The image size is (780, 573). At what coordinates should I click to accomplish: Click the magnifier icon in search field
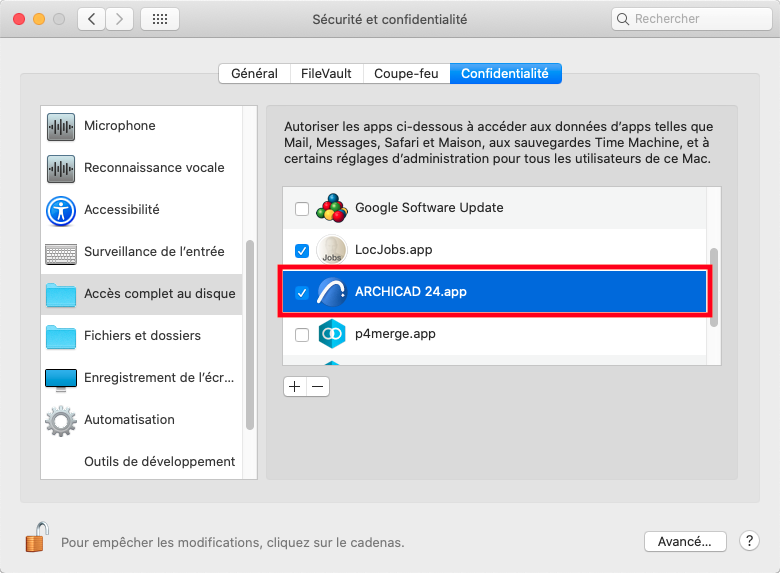coord(622,19)
